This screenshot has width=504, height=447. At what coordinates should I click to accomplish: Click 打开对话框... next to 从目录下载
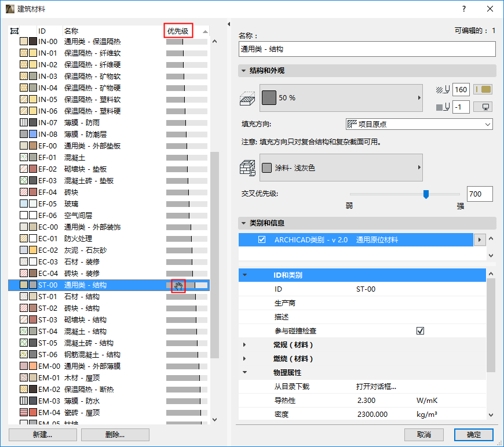(x=376, y=387)
